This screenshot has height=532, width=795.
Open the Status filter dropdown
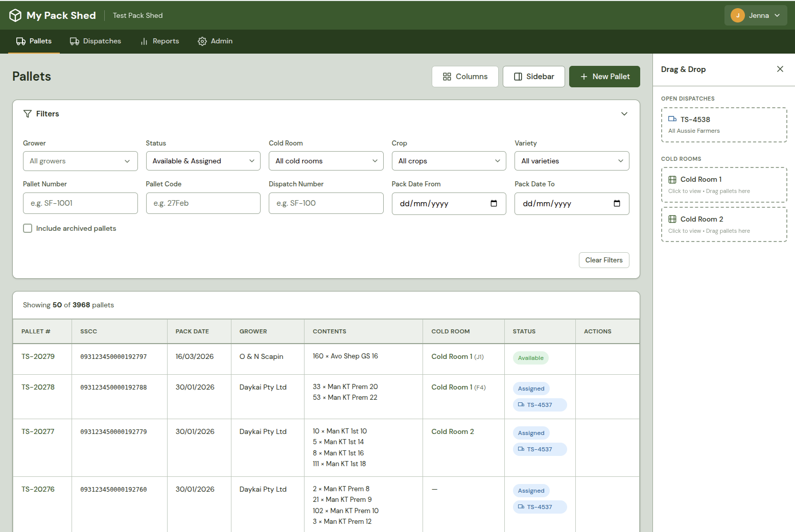pos(203,161)
